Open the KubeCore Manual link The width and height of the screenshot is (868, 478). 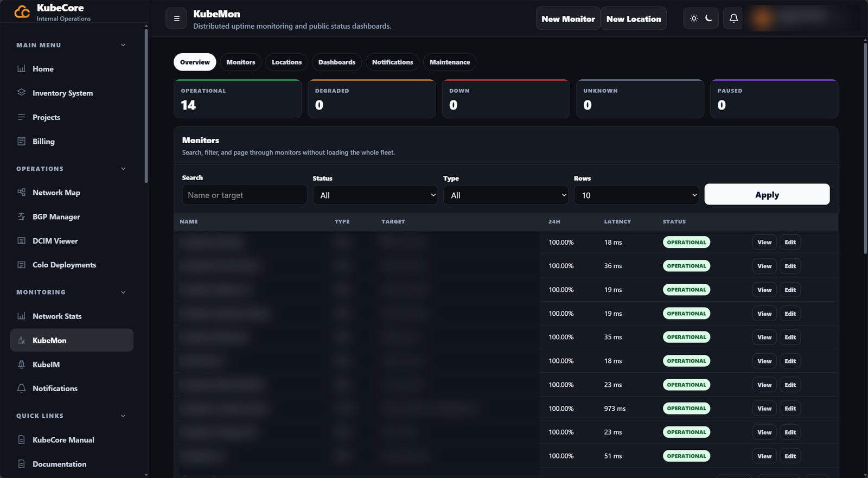[72, 440]
